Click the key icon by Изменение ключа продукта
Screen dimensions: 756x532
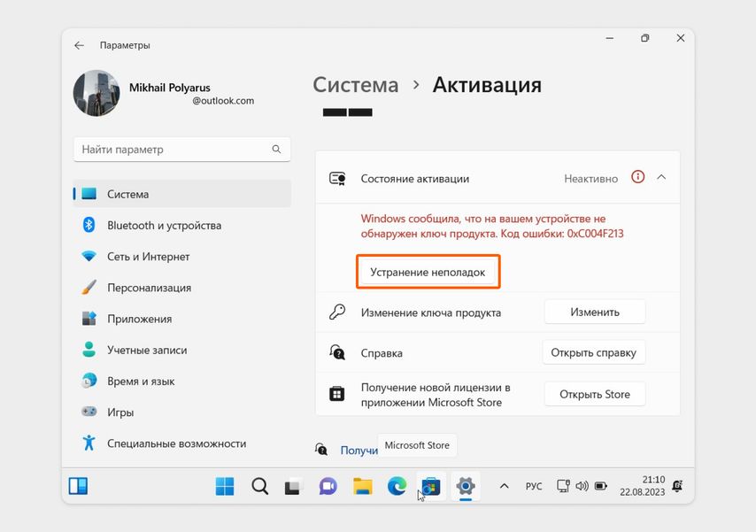click(337, 312)
